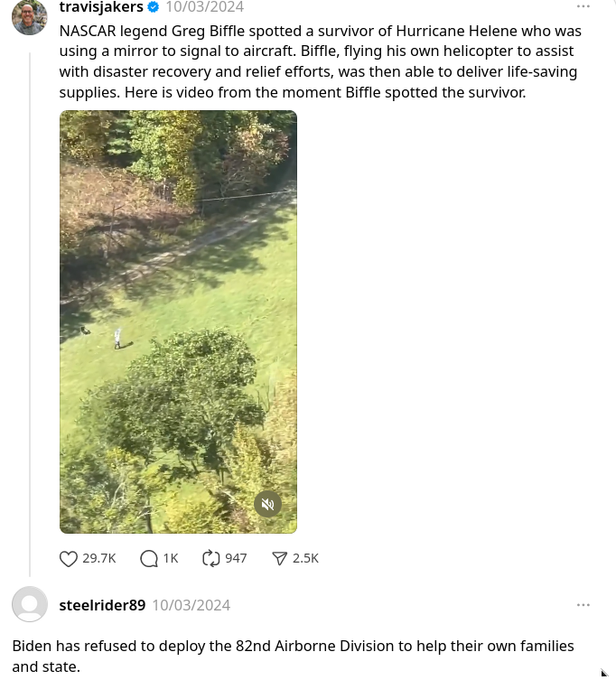
Task: Repost using the 947 repost icon
Action: 211,559
